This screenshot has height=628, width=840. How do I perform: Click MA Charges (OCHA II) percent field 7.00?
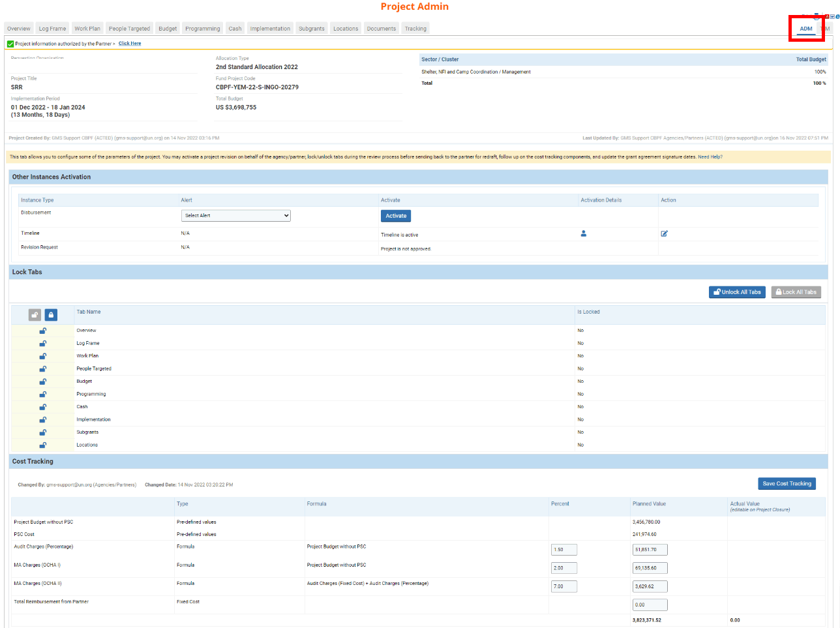pyautogui.click(x=564, y=586)
